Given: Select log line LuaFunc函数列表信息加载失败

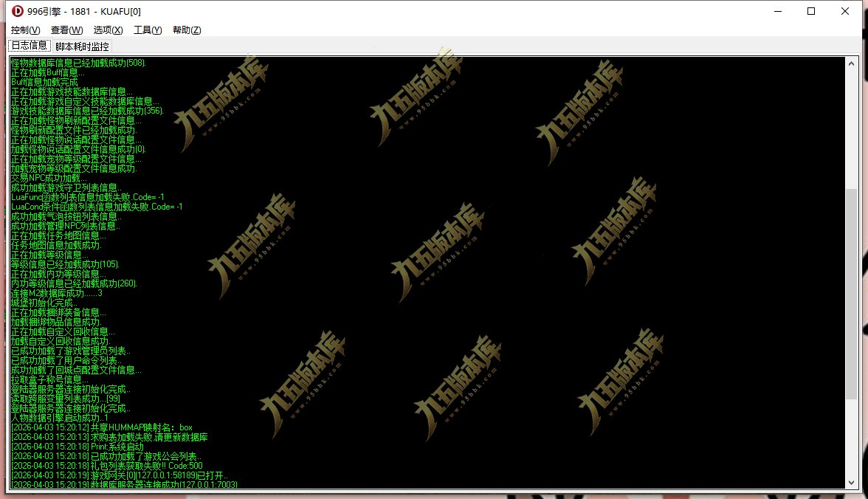Looking at the screenshot, I should pos(87,197).
